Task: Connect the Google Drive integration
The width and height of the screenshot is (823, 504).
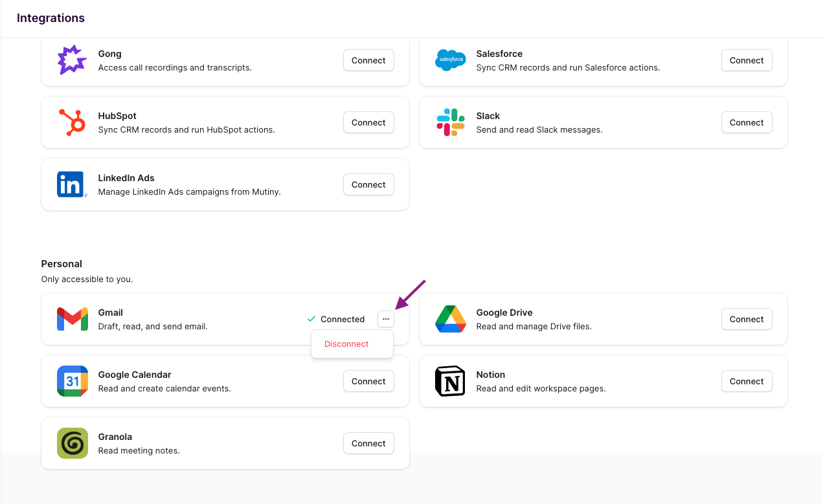Action: point(747,319)
